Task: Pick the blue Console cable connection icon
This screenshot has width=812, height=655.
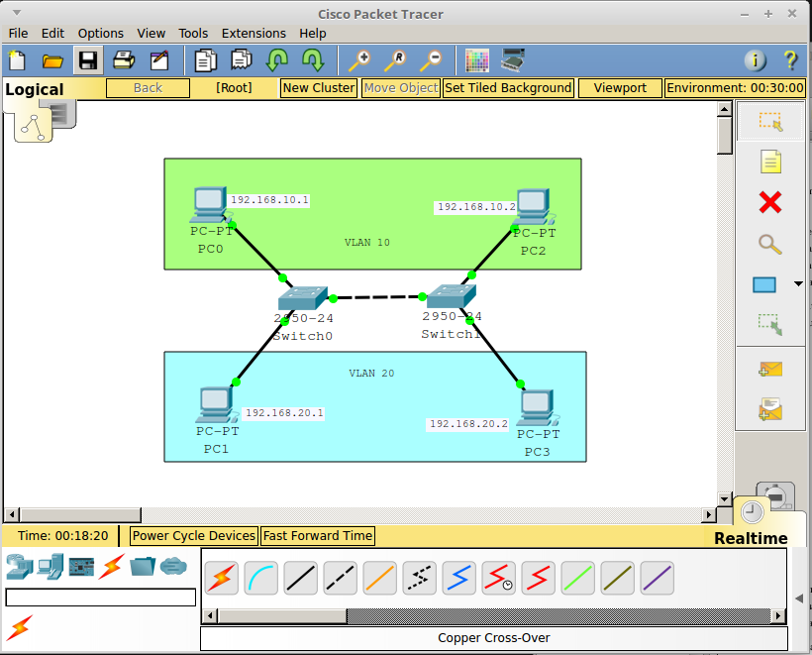Action: [260, 578]
